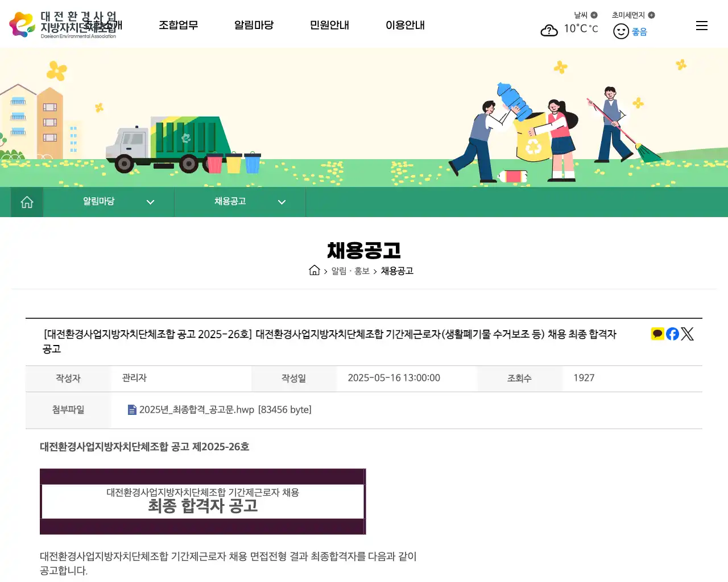Click the breadcrumb home icon

pos(315,271)
